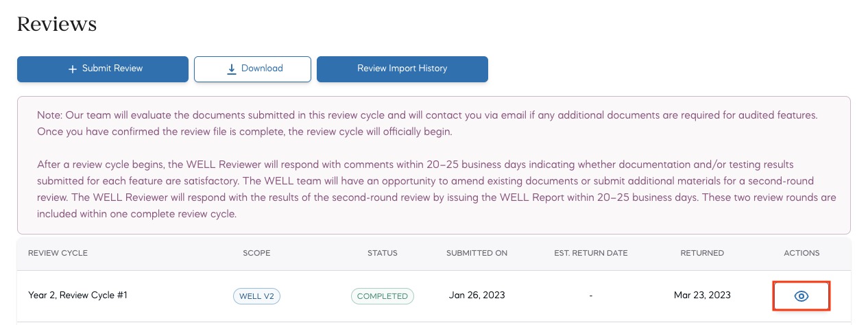The width and height of the screenshot is (868, 325).
Task: Click the plus icon on Submit Review
Action: click(72, 69)
